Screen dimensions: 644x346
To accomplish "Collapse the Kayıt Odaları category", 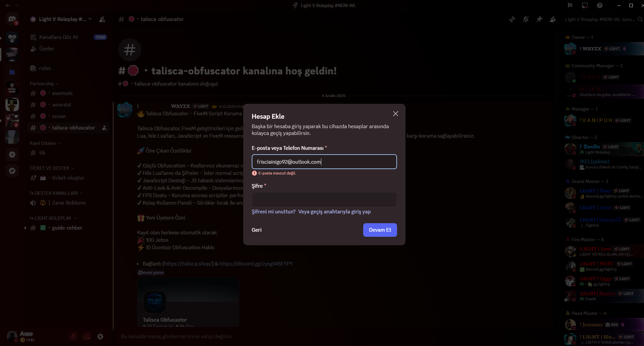I will 45,143.
